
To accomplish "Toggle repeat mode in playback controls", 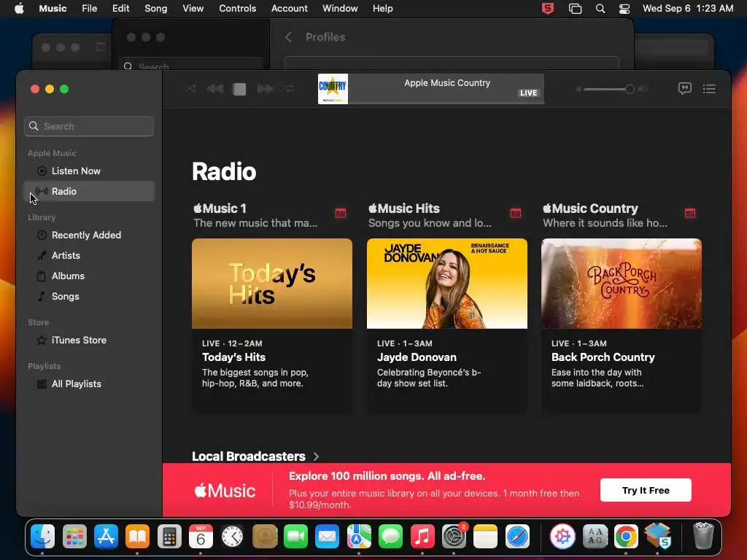I will (290, 89).
